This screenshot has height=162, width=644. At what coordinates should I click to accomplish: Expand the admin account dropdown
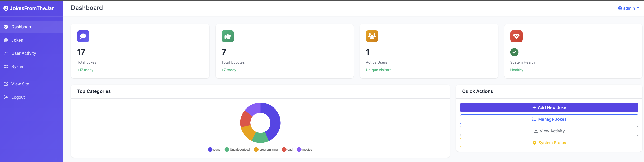coord(628,8)
